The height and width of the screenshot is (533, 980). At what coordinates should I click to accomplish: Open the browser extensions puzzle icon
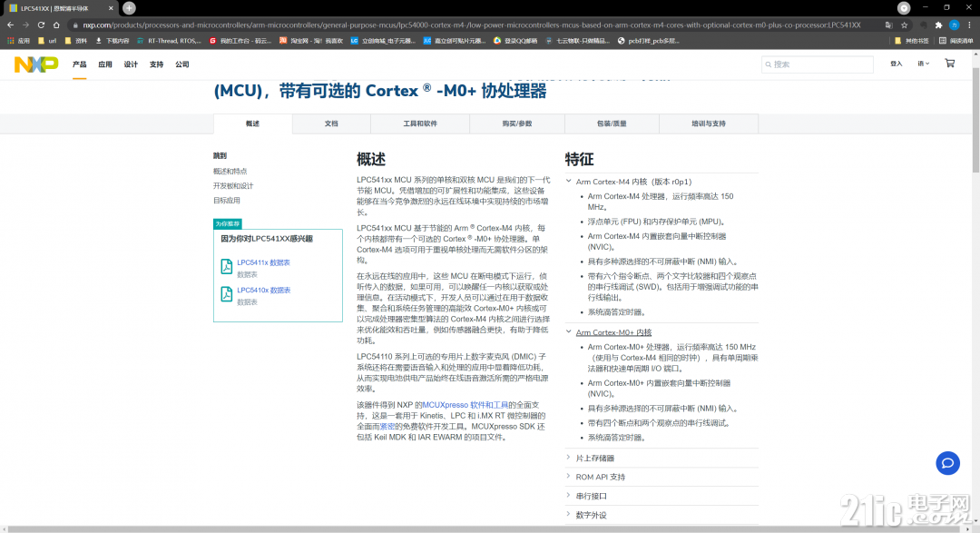pyautogui.click(x=938, y=25)
